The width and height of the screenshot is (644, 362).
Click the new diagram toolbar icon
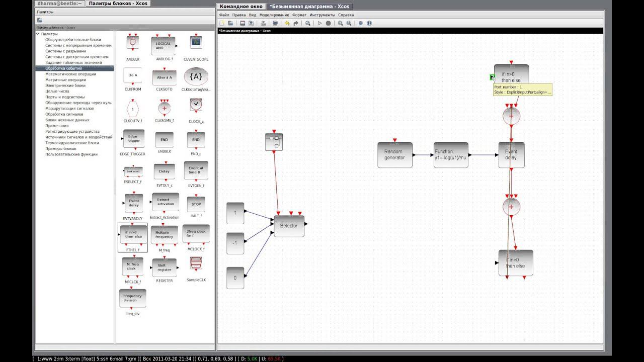(222, 23)
